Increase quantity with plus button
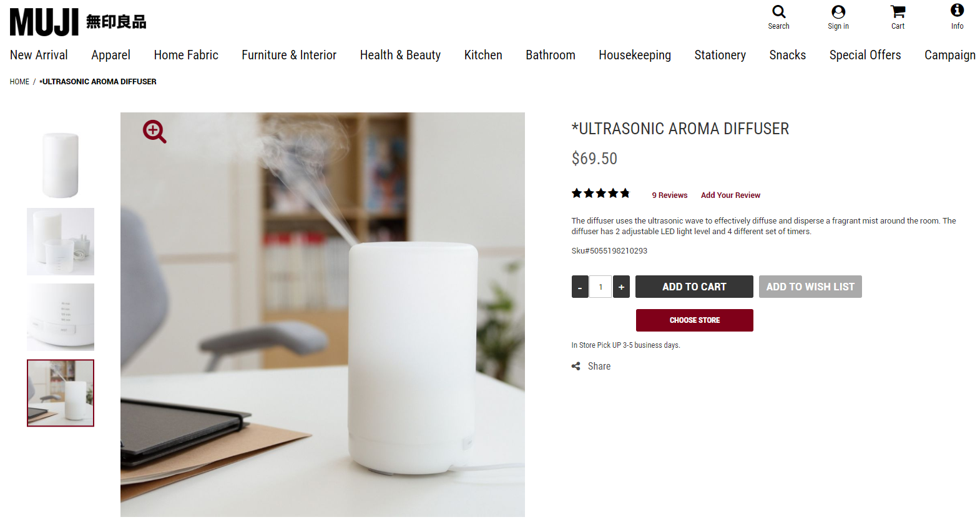Image resolution: width=980 pixels, height=522 pixels. pyautogui.click(x=621, y=287)
